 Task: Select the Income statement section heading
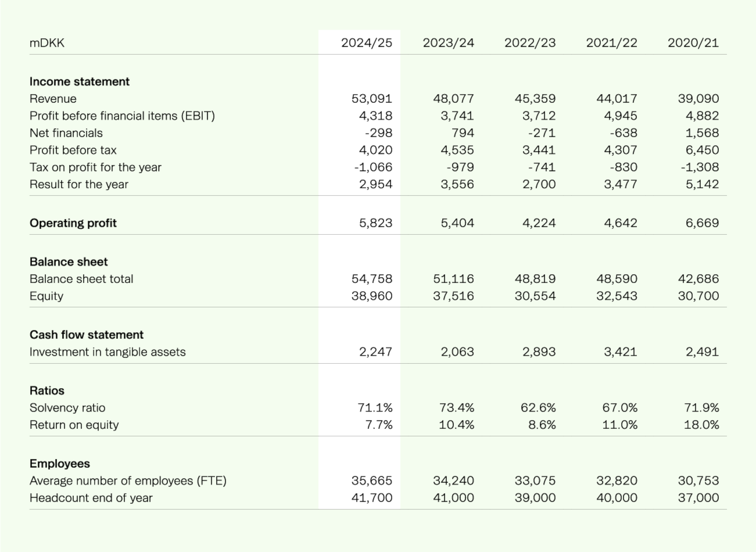[80, 81]
